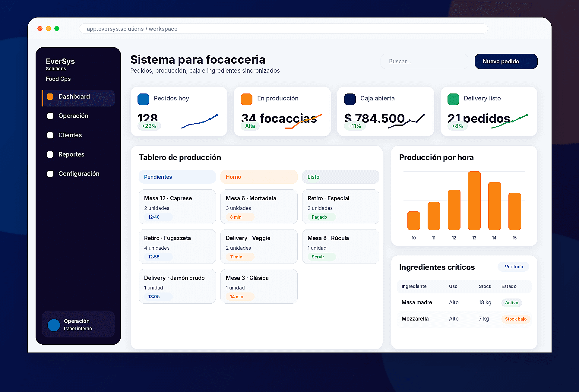Image resolution: width=579 pixels, height=392 pixels.
Task: Click the blue avatar in Panel interno
Action: [x=54, y=325]
